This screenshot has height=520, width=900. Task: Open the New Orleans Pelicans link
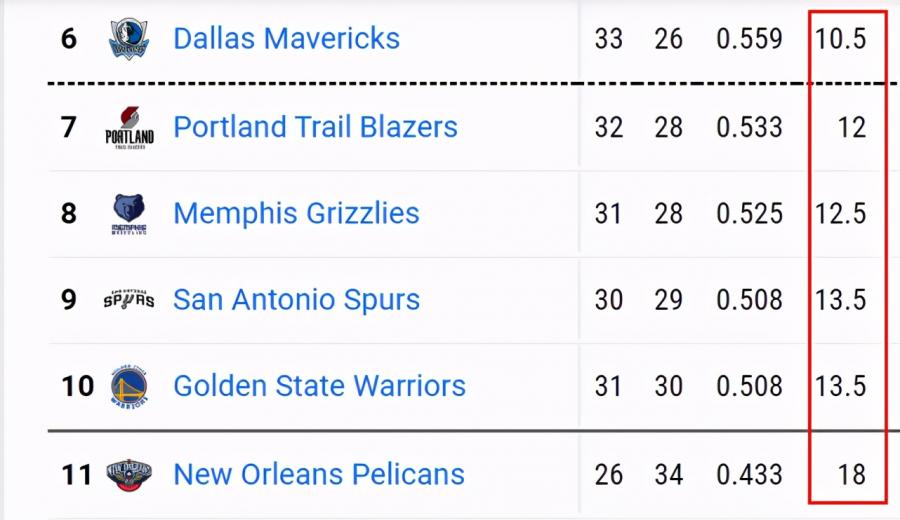pos(319,475)
